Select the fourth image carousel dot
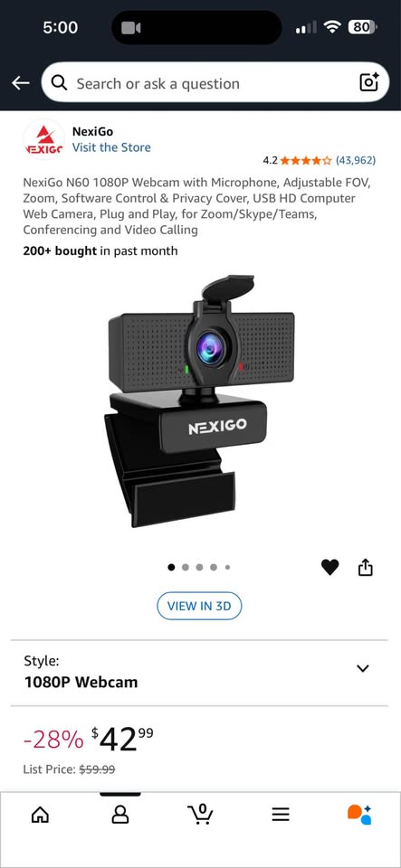This screenshot has width=401, height=868. (214, 567)
